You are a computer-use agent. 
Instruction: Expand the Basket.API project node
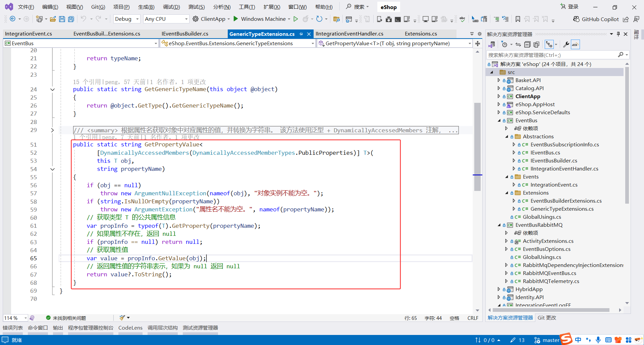pos(499,80)
